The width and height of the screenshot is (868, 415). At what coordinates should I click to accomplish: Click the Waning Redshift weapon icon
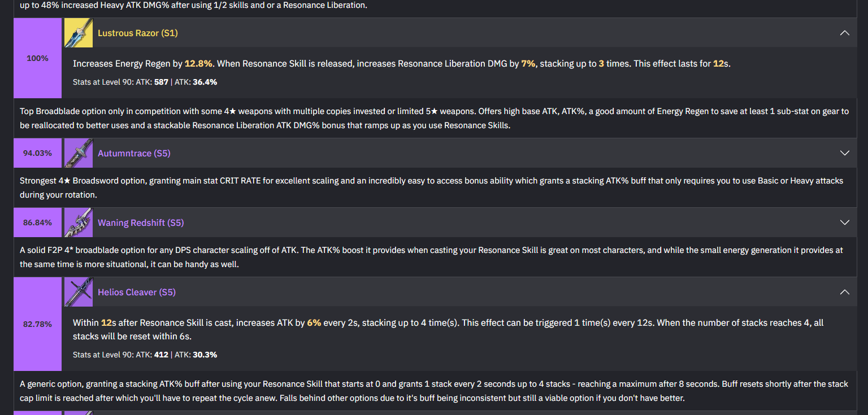point(79,222)
